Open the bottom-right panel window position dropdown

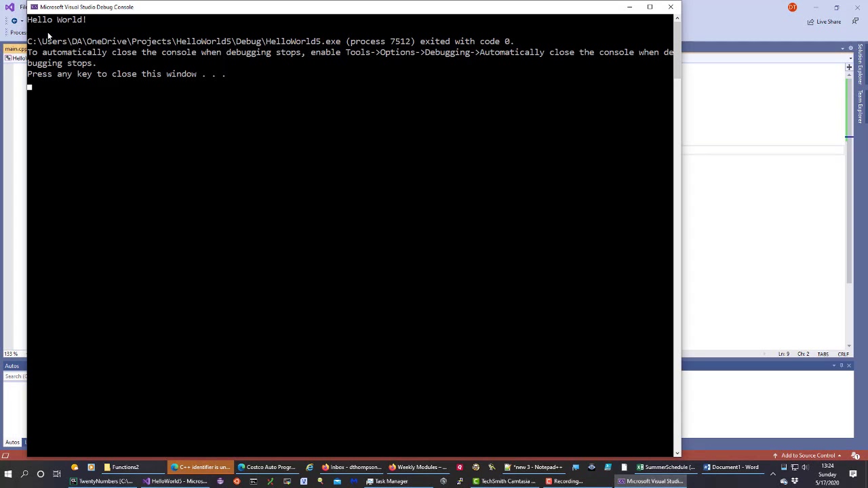pos(834,366)
